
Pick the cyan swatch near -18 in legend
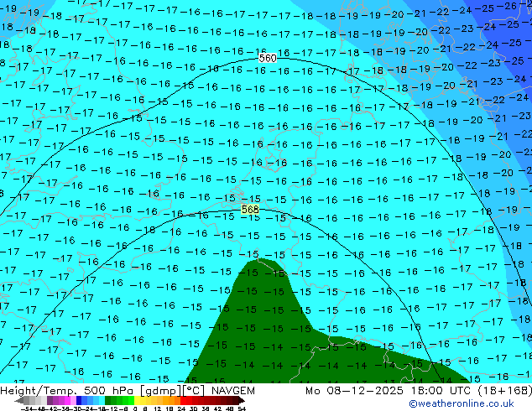(102, 400)
